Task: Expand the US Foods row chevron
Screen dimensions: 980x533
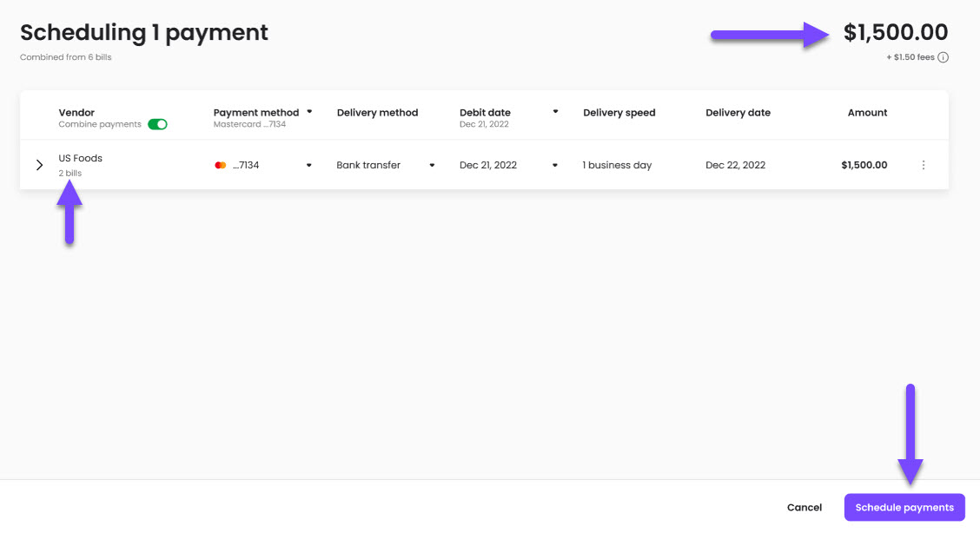Action: (39, 165)
